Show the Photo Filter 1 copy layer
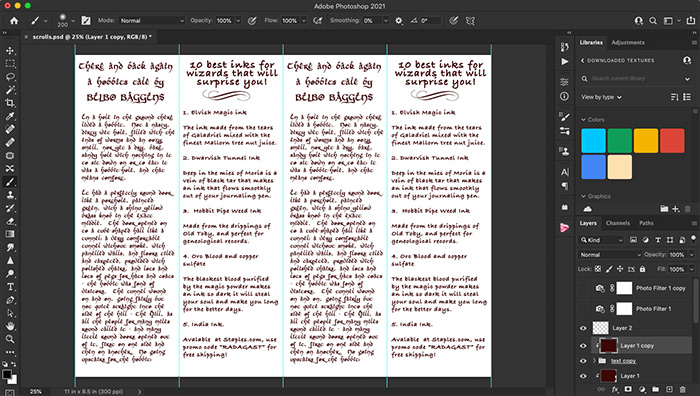 click(583, 288)
